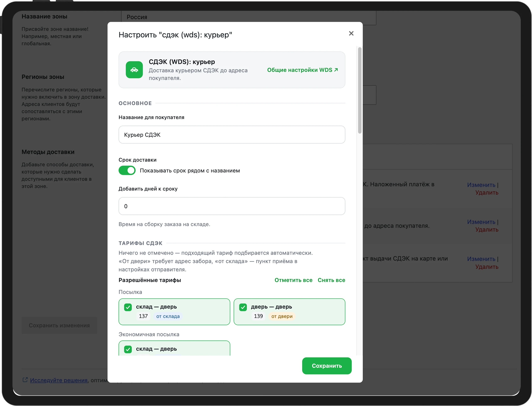Click Изменить for выдачи СДЭК на карте method

tap(481, 259)
